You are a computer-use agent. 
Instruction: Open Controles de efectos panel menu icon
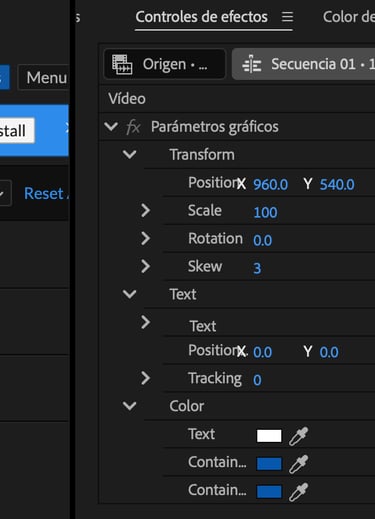click(287, 17)
